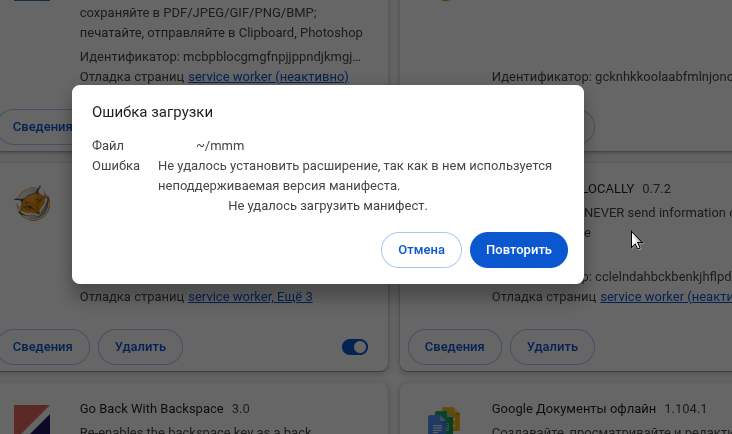Viewport: 732px width, 434px height.
Task: Click the partially hidden Сведения button on the mcbpblocgmfnpjjppndjkmgj… card
Action: click(37, 126)
